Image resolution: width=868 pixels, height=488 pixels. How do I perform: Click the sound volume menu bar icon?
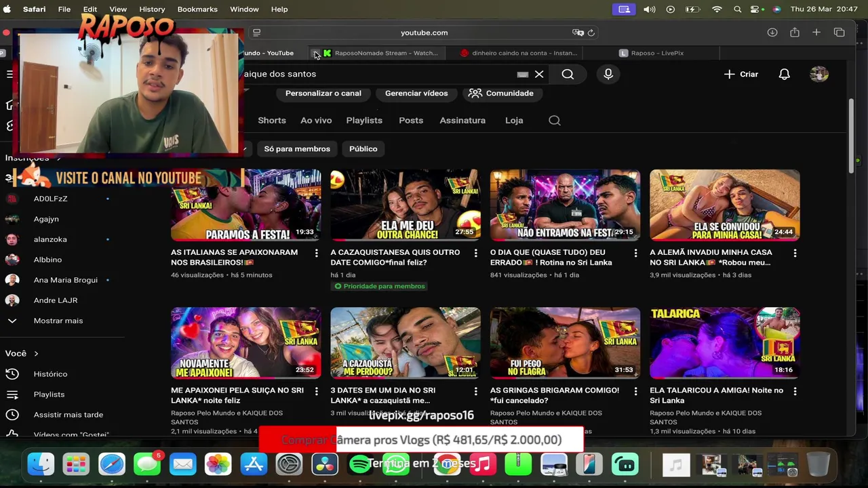point(650,9)
